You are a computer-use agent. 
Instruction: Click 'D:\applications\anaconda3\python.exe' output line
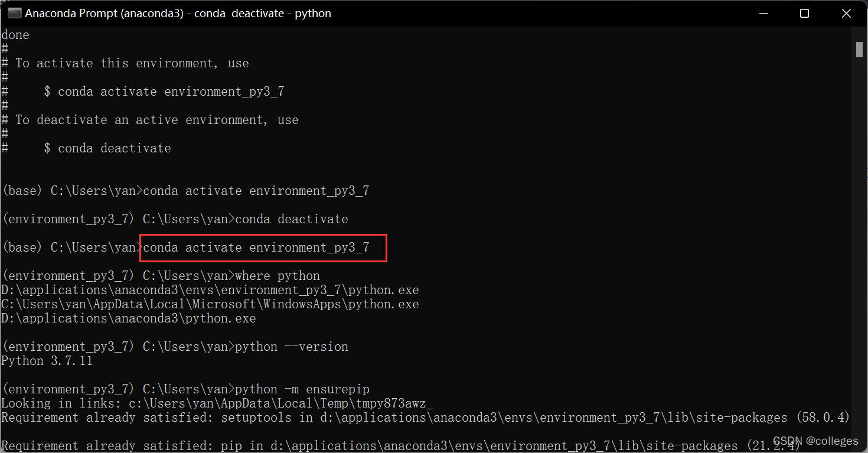click(x=129, y=318)
